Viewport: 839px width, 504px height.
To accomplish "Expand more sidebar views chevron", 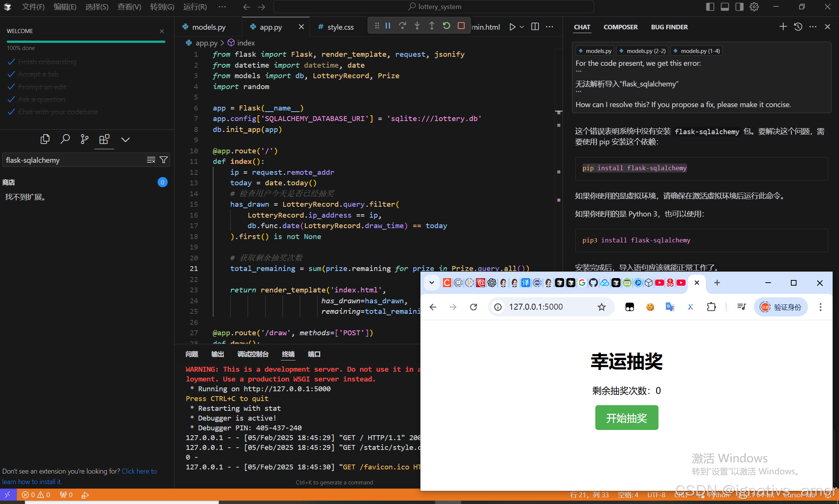I will (x=125, y=139).
